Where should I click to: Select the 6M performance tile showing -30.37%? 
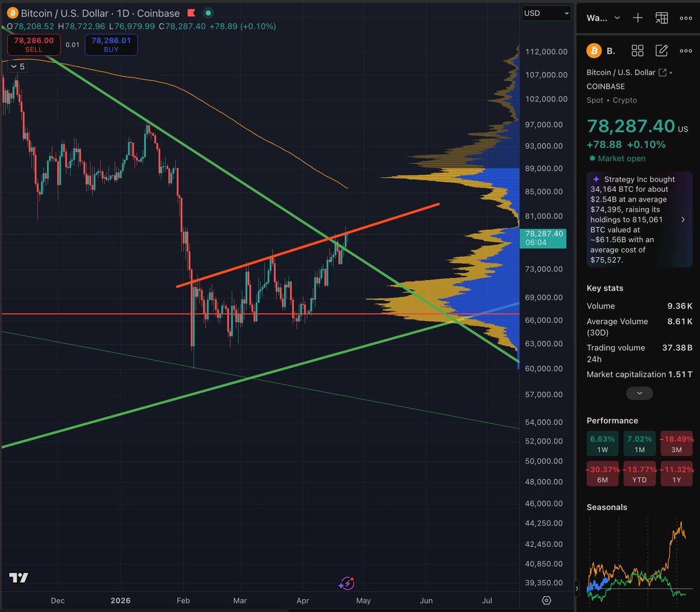coord(603,474)
